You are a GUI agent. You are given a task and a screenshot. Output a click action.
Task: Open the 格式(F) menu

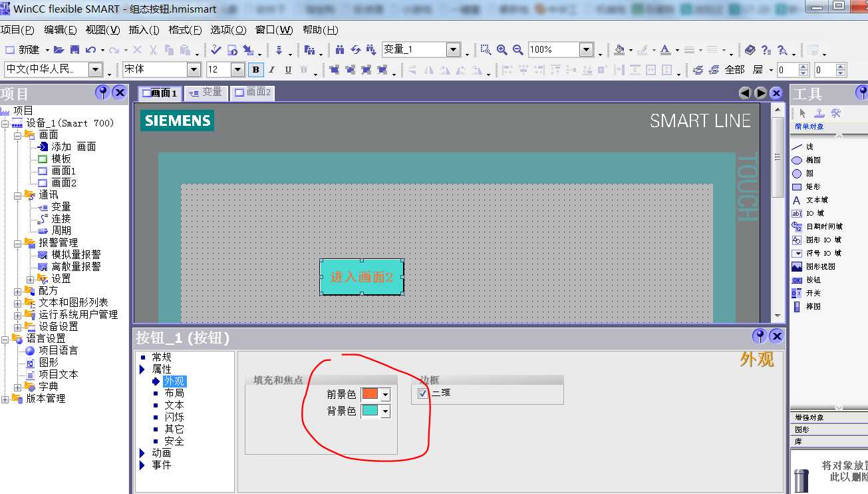185,30
